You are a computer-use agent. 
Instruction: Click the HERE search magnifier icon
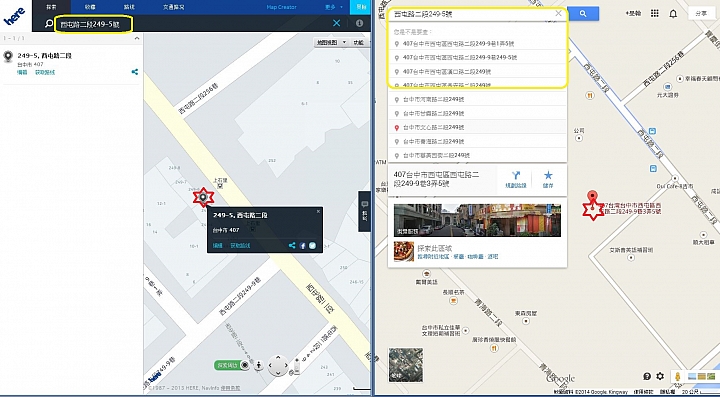(x=49, y=23)
